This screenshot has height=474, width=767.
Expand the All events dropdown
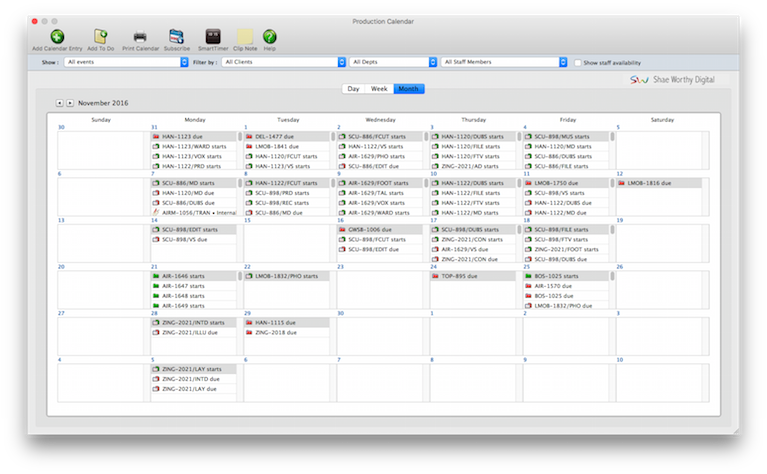126,62
